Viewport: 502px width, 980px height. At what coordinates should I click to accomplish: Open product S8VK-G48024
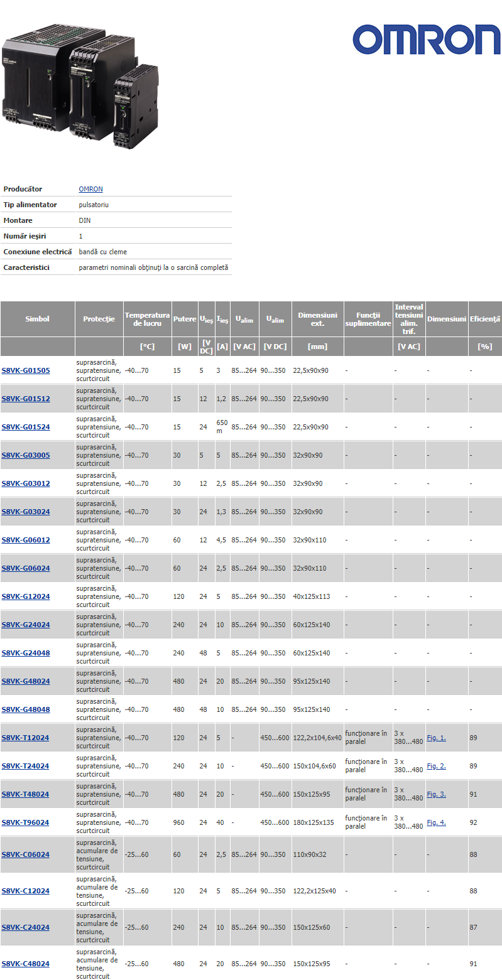pyautogui.click(x=26, y=681)
